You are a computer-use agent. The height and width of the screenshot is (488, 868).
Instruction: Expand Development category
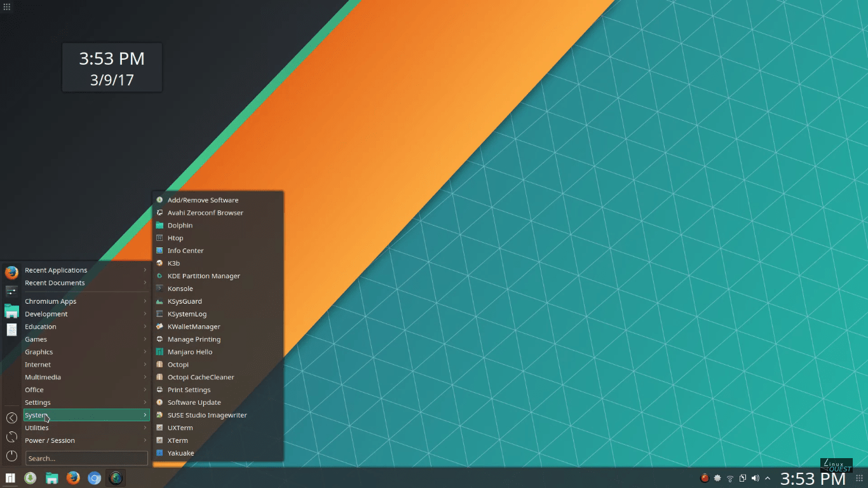tap(86, 314)
